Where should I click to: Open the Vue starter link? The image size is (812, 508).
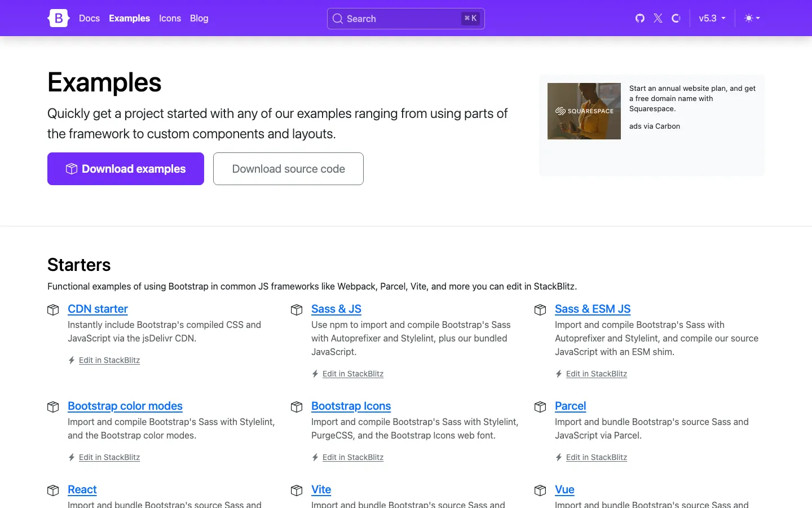(x=564, y=489)
